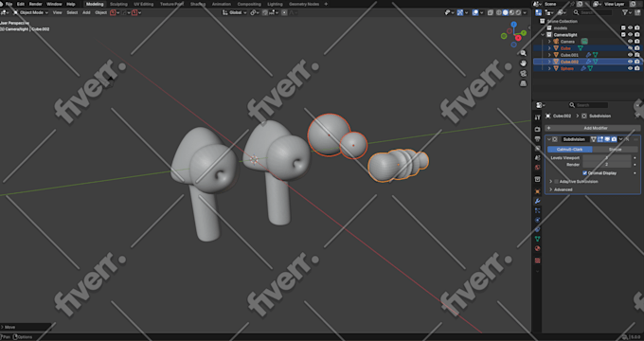644x341 pixels.
Task: Select wireframe viewport shading mode icon
Action: tap(499, 12)
